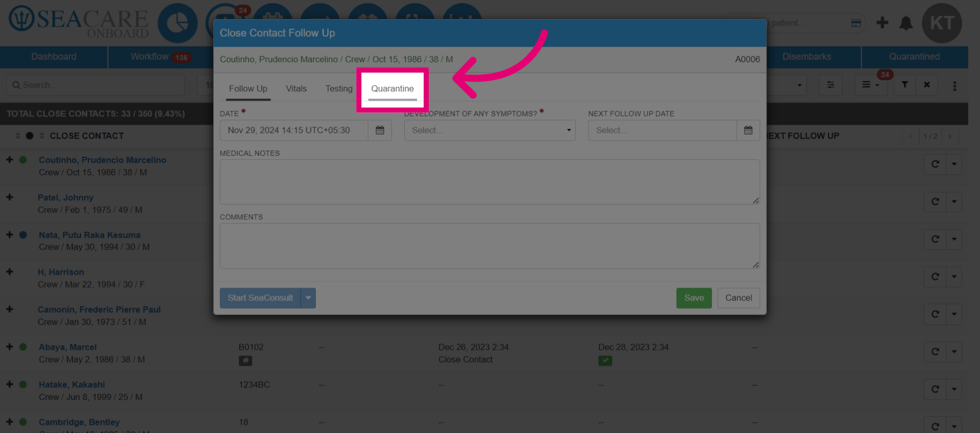Open the sliders filter settings icon
Image resolution: width=980 pixels, height=433 pixels.
830,85
